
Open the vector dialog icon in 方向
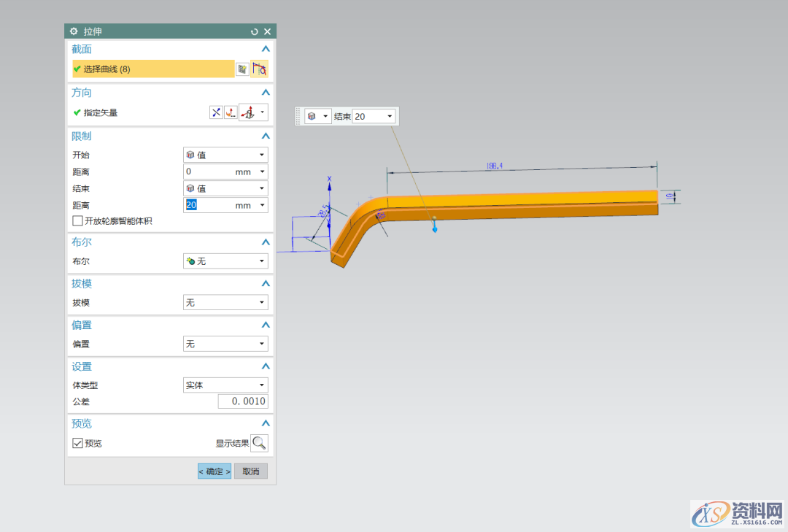click(230, 112)
